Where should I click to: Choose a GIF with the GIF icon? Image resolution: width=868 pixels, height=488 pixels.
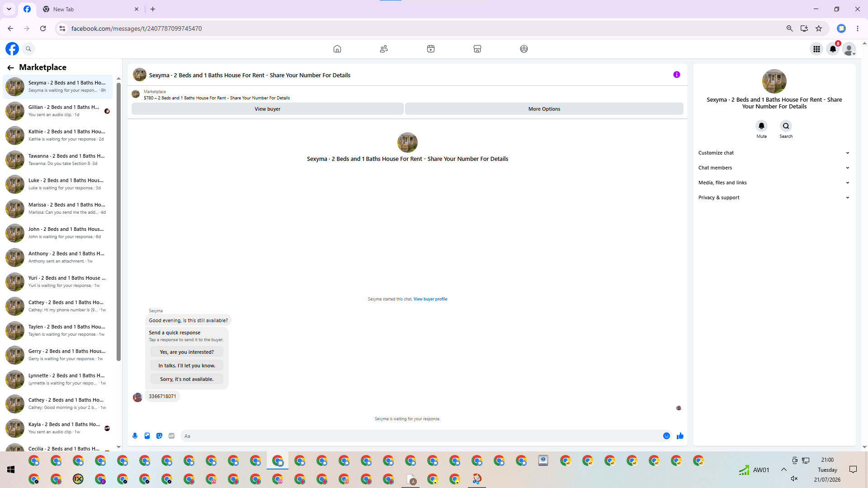[x=171, y=436]
